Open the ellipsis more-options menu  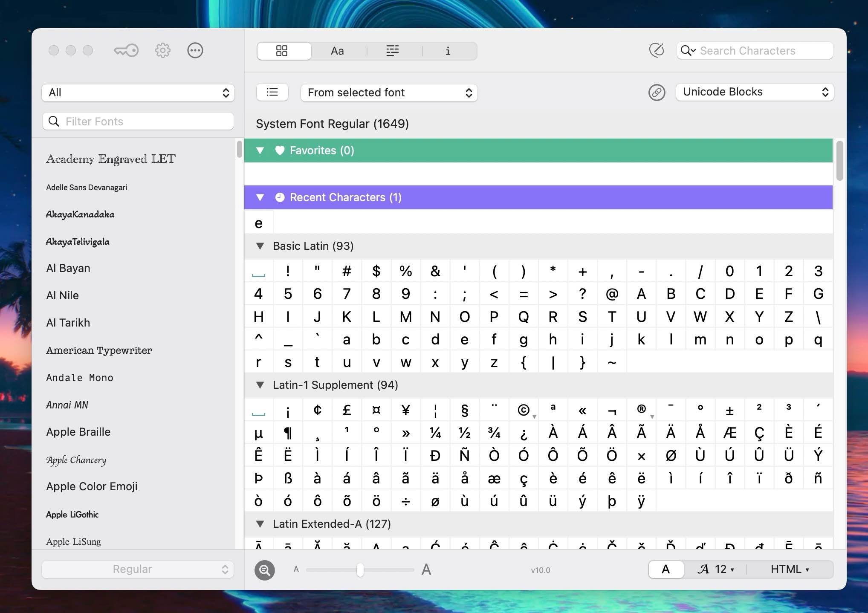[x=195, y=51]
